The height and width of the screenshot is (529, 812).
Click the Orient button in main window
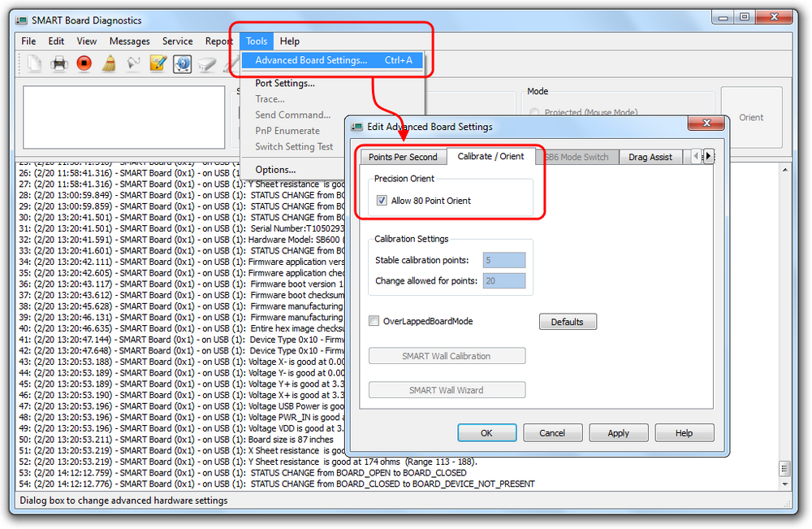pos(751,118)
